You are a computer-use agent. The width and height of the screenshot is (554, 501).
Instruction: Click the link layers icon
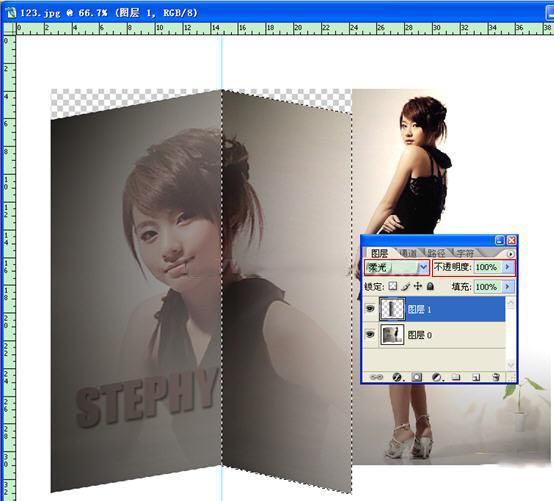coord(376,377)
